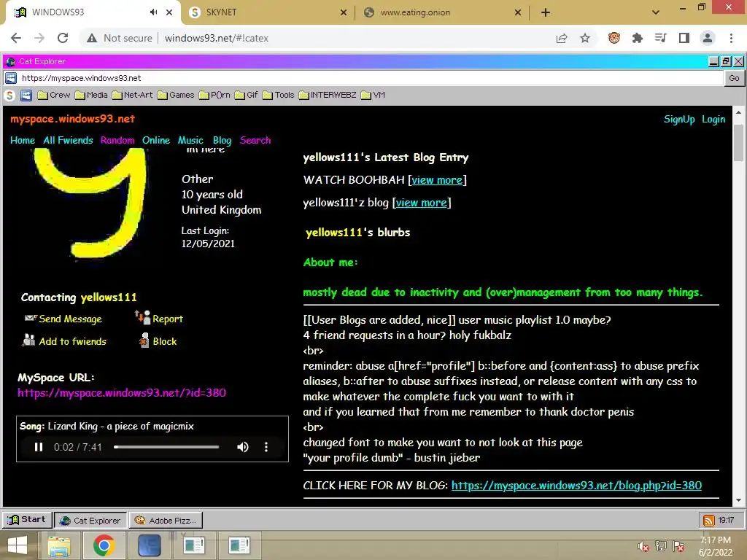Open a new Chrome tab

click(x=546, y=12)
